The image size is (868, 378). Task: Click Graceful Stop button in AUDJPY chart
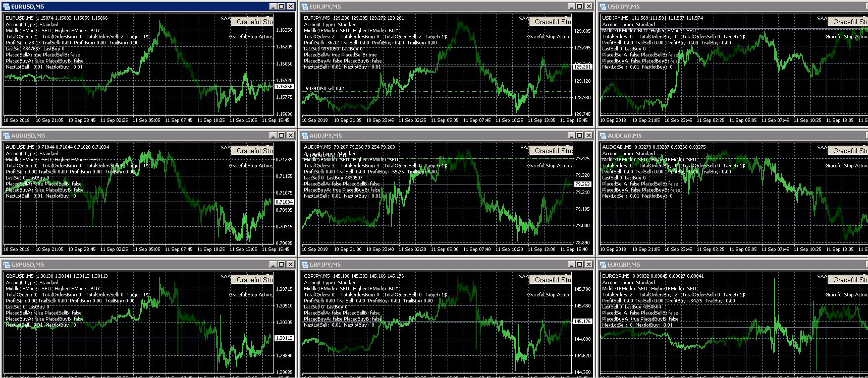pos(551,151)
